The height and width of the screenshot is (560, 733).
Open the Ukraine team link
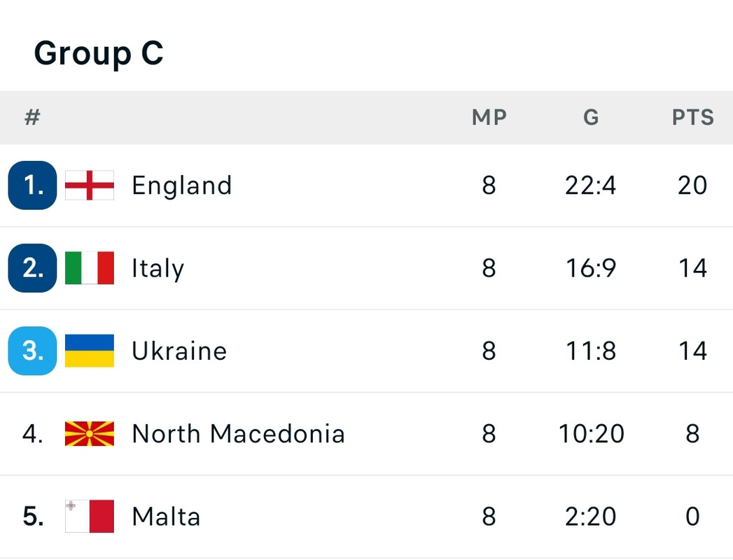(179, 351)
